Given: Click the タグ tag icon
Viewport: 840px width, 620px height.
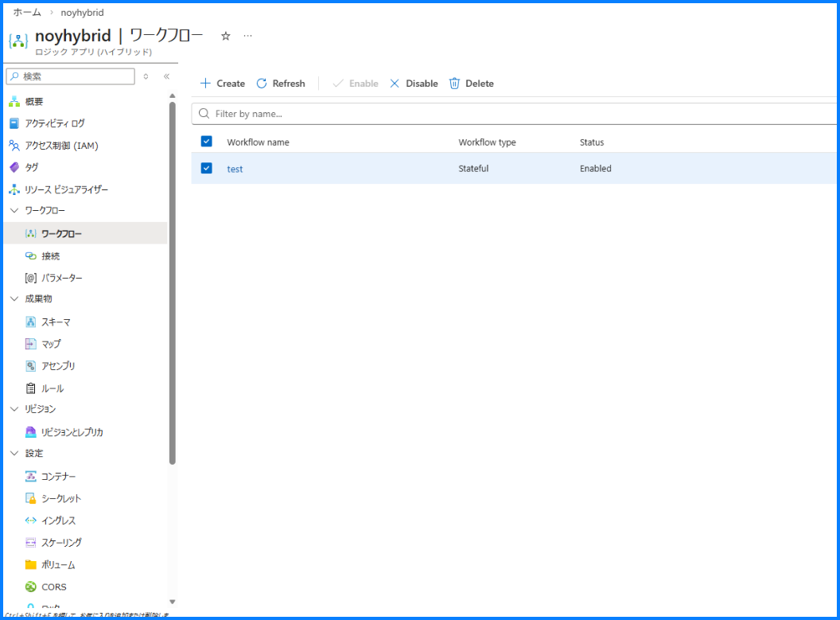Looking at the screenshot, I should click(14, 167).
